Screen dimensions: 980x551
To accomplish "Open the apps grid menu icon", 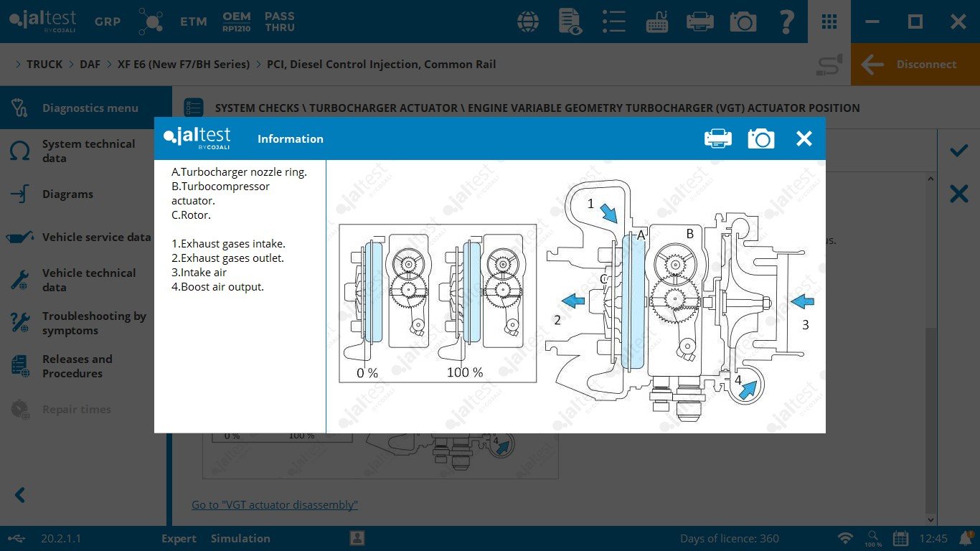I will click(x=829, y=22).
